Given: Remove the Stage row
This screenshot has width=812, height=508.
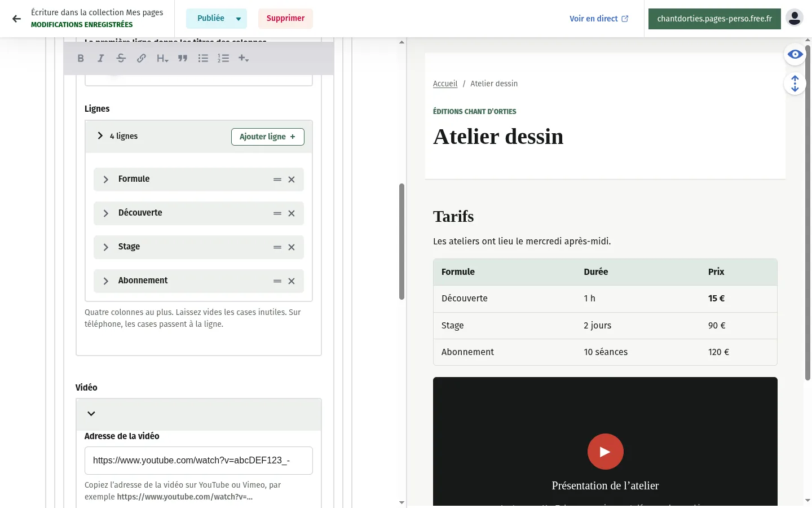Looking at the screenshot, I should tap(292, 247).
